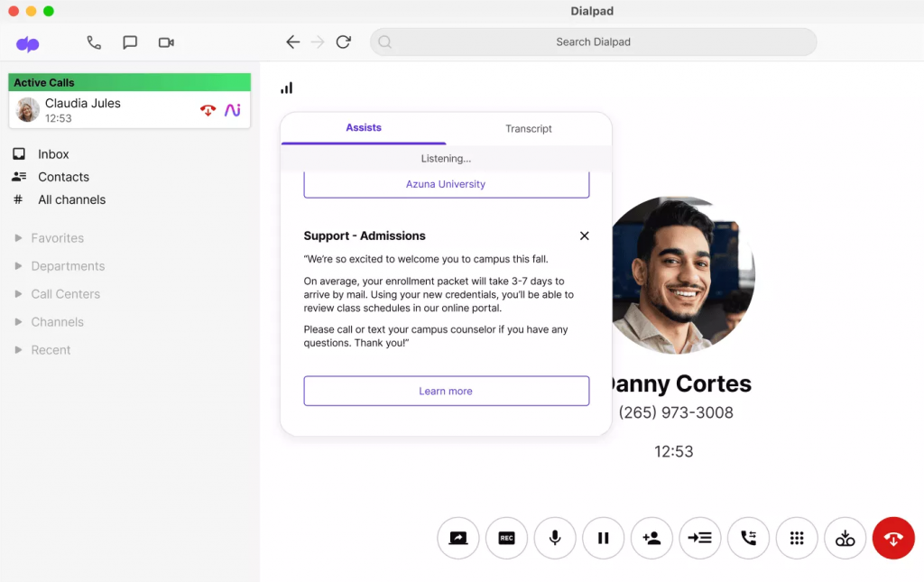924x582 pixels.
Task: Toggle call recording with the REC button
Action: [506, 539]
